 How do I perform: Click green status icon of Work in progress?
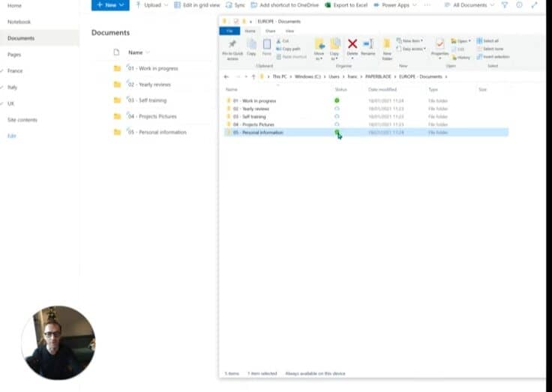(x=337, y=100)
